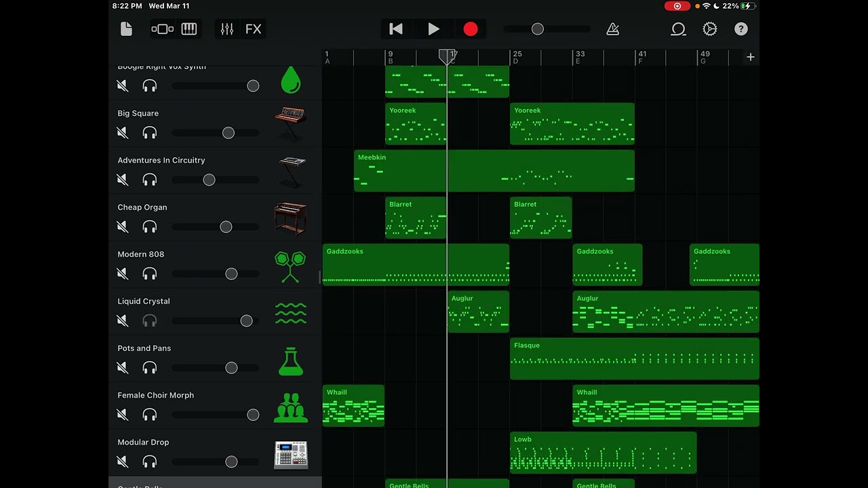The width and height of the screenshot is (868, 488).
Task: Select Pots and Pans flask icon
Action: pos(291,361)
